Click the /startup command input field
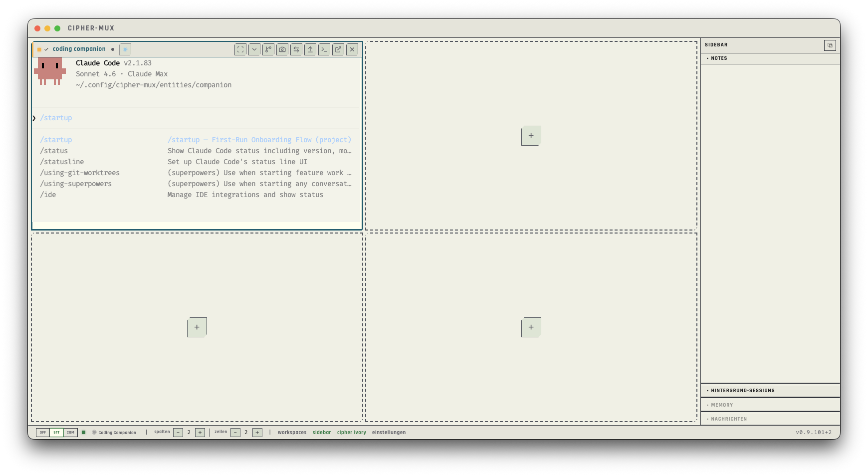The height and width of the screenshot is (476, 868). [x=196, y=118]
